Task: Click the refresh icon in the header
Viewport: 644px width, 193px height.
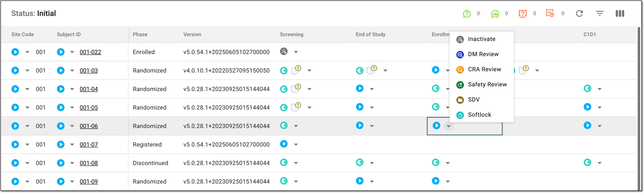Action: [579, 14]
